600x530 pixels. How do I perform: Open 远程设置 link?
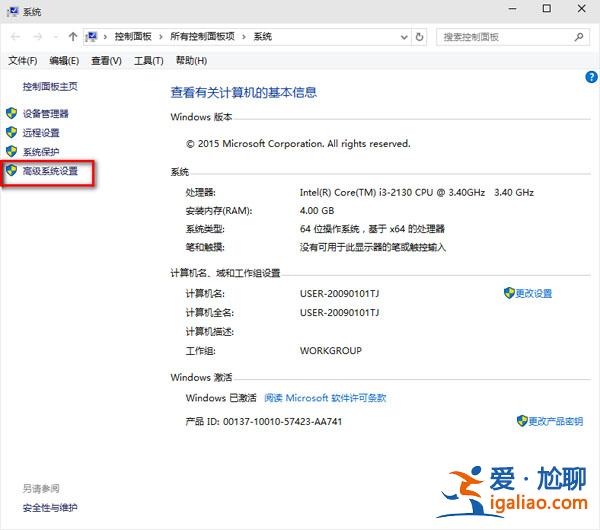41,133
